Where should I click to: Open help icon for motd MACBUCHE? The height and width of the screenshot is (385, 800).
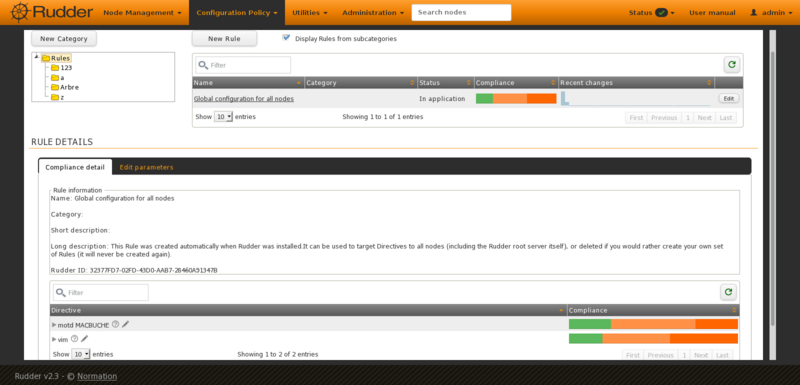(115, 324)
